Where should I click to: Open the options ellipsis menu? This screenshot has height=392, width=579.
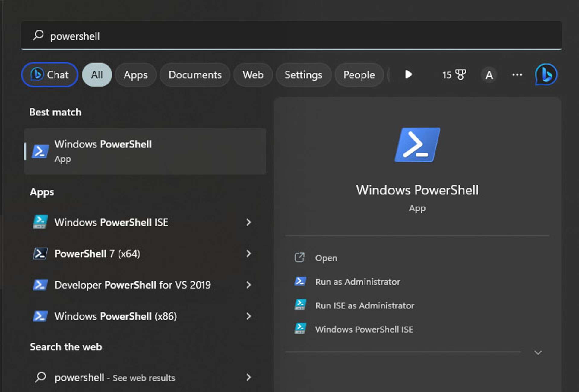point(517,75)
